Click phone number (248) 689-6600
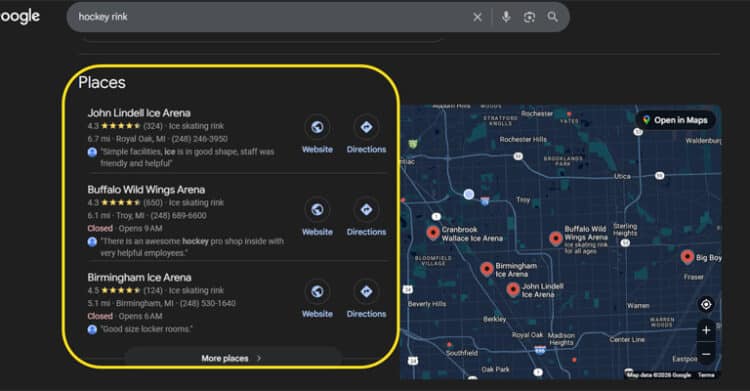Viewport: 750px width, 391px height. [x=178, y=215]
